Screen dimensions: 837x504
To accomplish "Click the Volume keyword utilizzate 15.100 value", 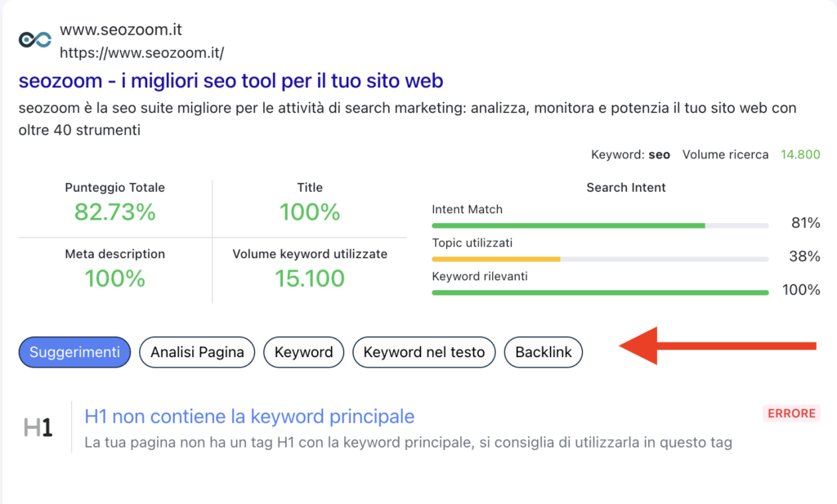I will [309, 279].
